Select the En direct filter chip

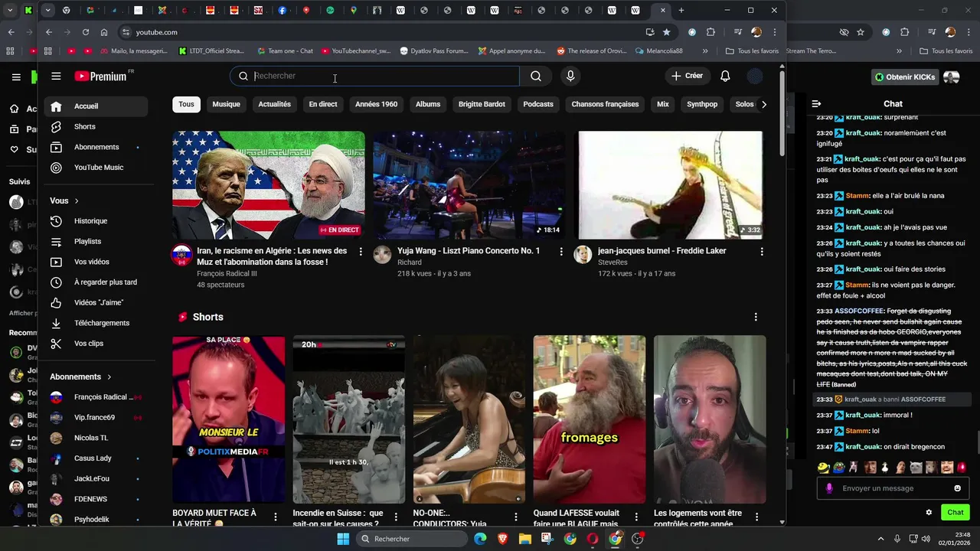[323, 104]
